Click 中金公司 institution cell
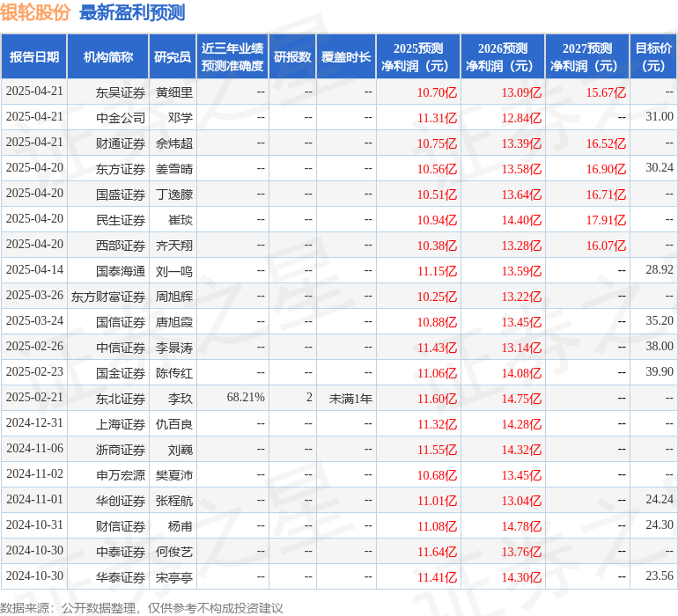The width and height of the screenshot is (678, 616). [x=121, y=118]
